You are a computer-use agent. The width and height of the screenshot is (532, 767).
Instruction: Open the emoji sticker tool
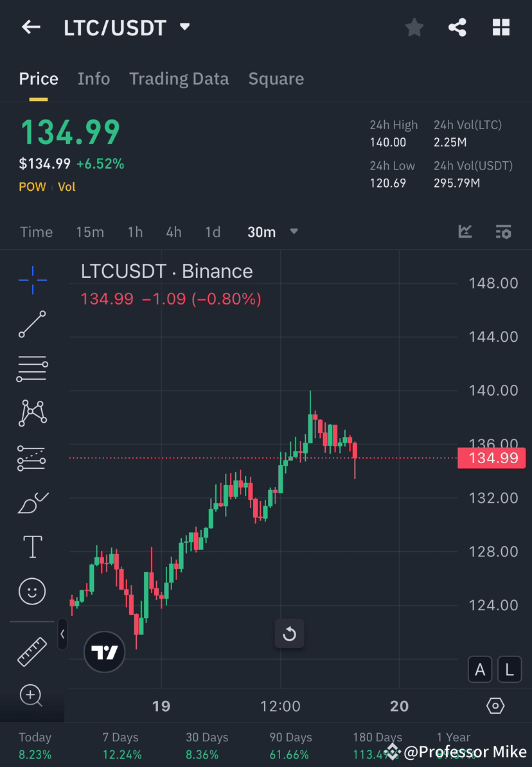32,591
